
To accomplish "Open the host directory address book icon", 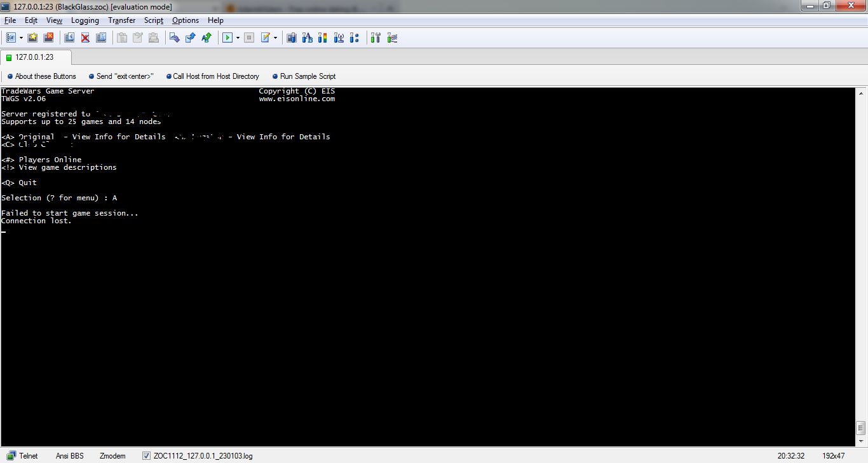I will 11,38.
